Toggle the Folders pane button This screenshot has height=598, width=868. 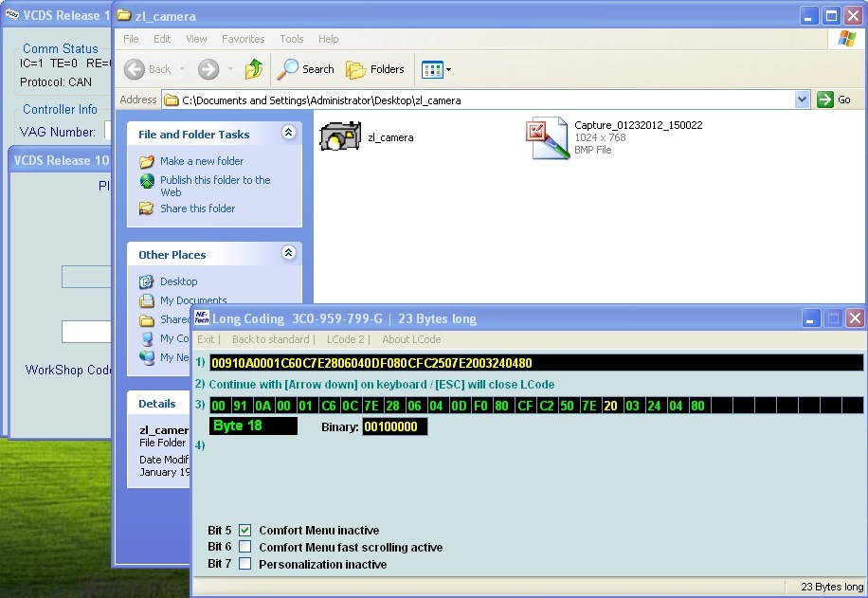pos(374,69)
